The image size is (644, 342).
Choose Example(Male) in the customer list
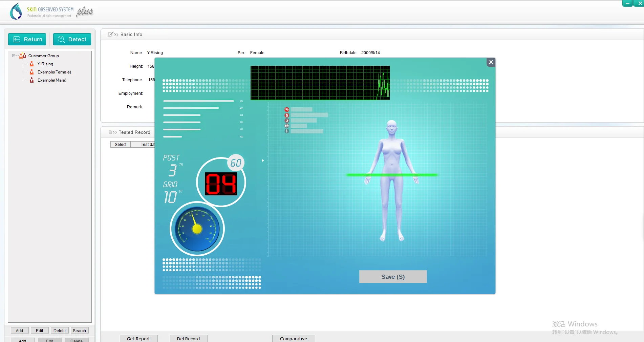pos(52,80)
